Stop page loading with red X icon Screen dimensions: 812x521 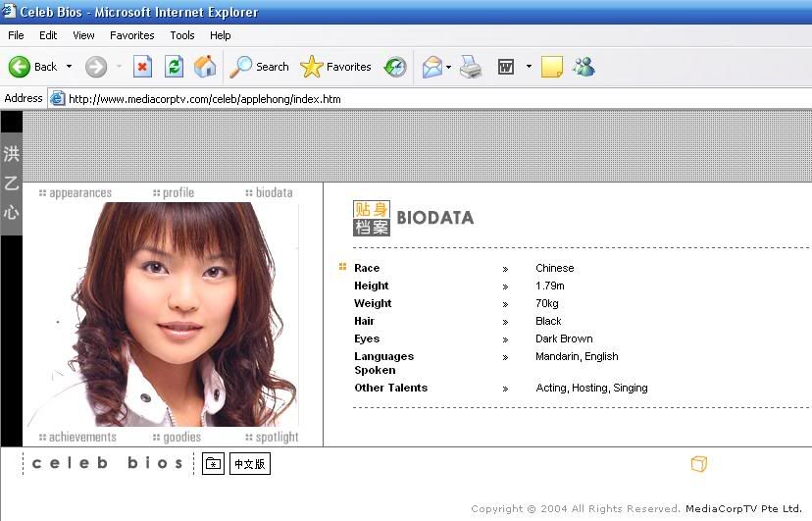click(x=142, y=67)
